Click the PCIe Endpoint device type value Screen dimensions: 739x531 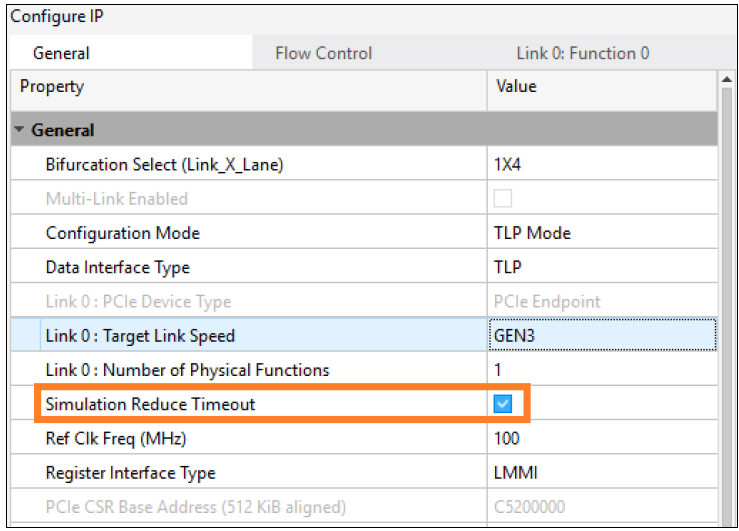click(602, 301)
